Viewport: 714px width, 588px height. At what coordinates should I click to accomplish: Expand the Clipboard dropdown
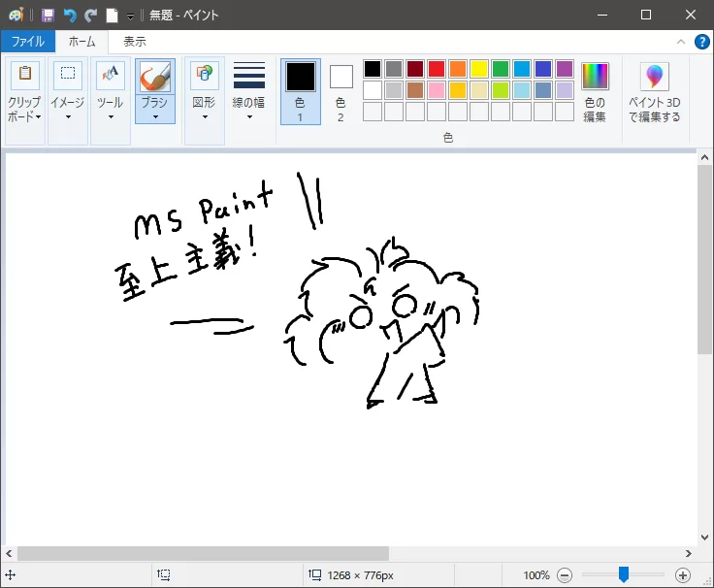click(x=24, y=109)
